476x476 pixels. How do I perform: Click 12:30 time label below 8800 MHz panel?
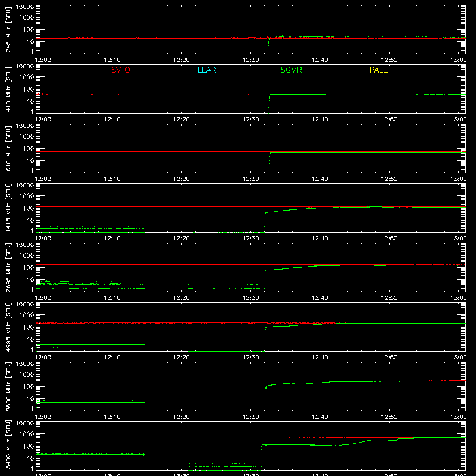pyautogui.click(x=250, y=417)
